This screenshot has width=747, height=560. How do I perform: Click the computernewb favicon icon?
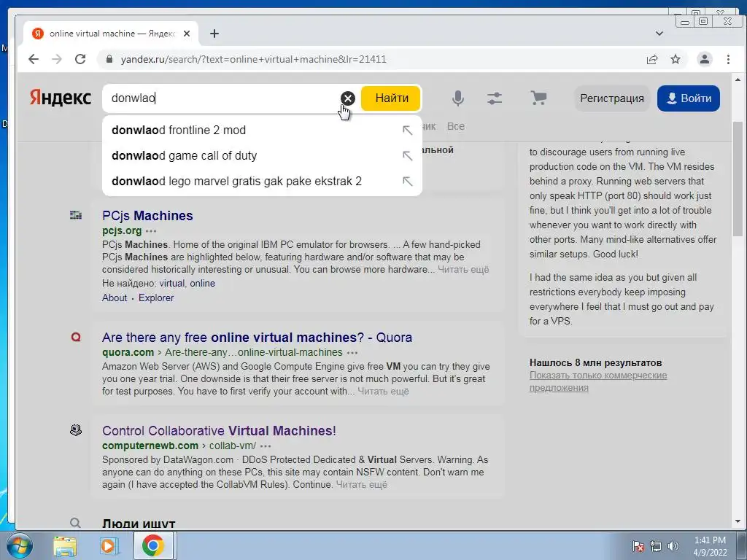pos(76,430)
